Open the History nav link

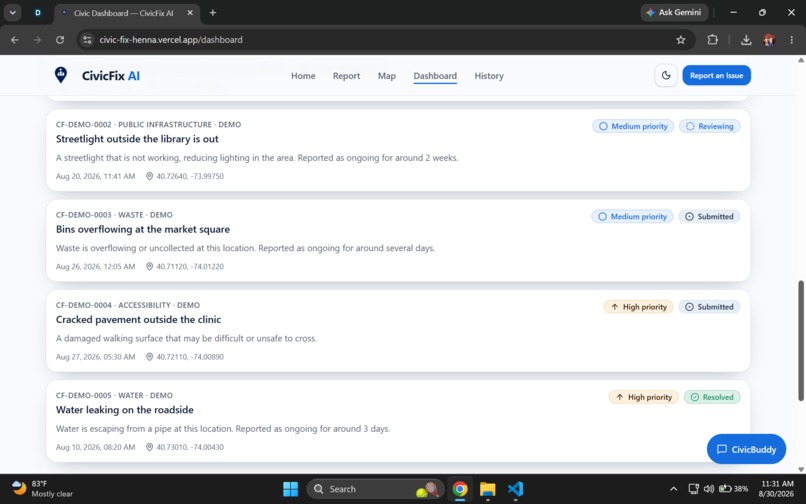coord(489,76)
